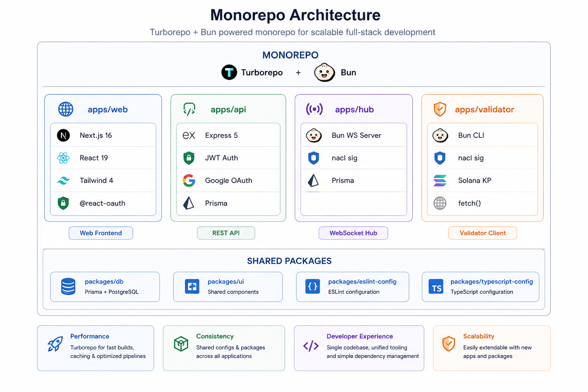Click the Bun mascot icon in header
Screen dimensions: 588x392
click(x=324, y=72)
